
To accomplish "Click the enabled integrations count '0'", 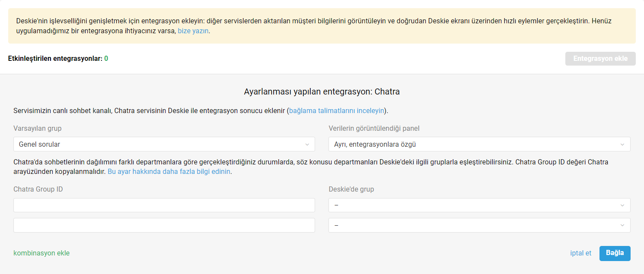I will click(x=106, y=58).
